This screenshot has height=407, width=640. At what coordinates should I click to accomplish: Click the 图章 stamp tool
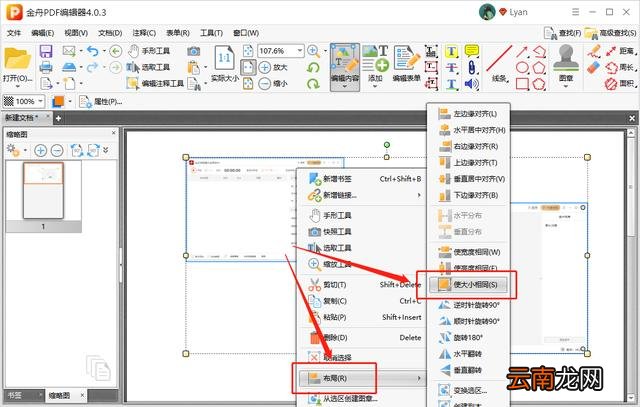[566, 65]
